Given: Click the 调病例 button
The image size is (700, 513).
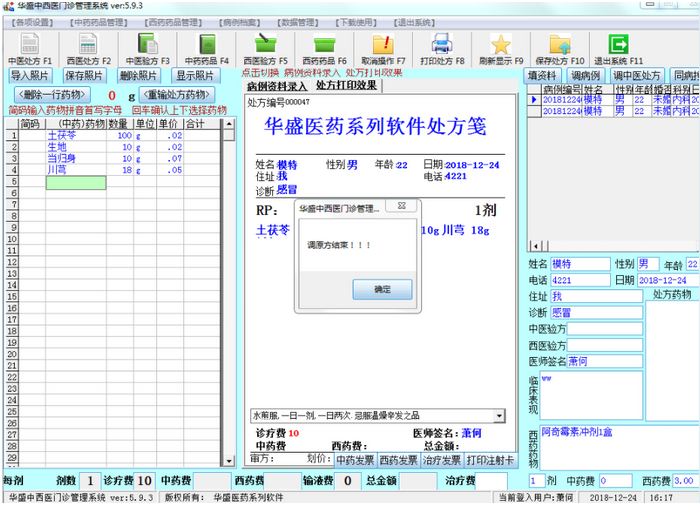Looking at the screenshot, I should [x=586, y=75].
